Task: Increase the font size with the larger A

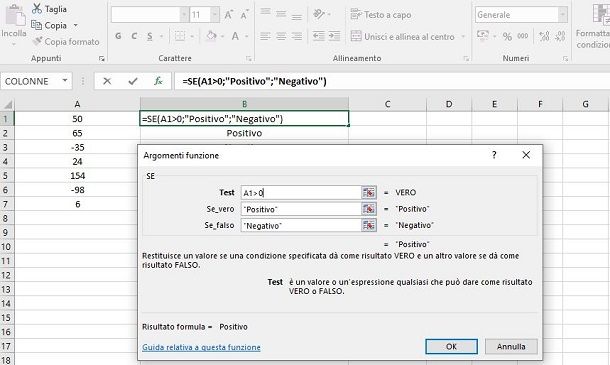Action: point(229,15)
